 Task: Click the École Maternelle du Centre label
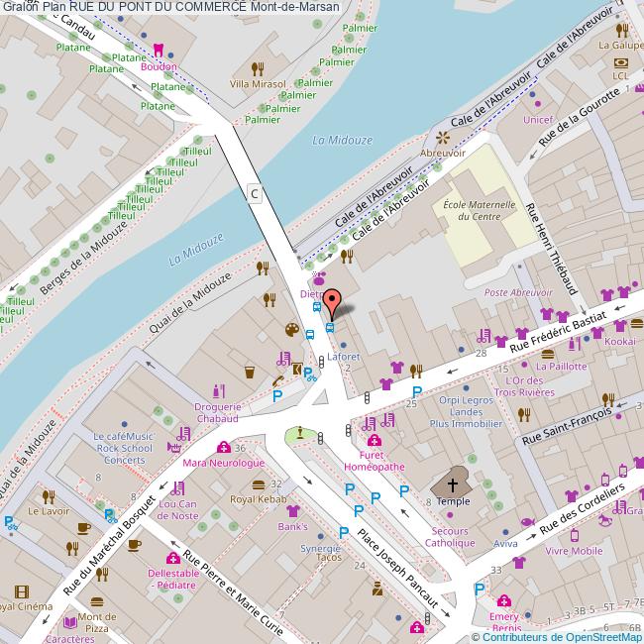479,210
